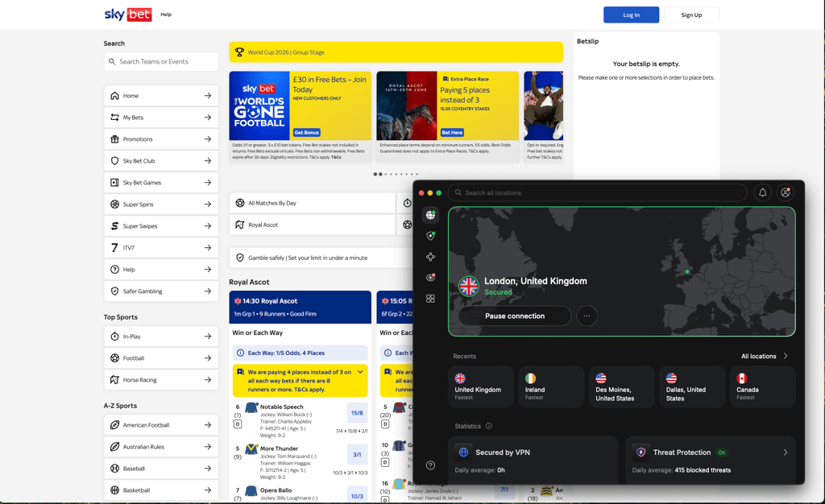Click the Search all locations field
The image size is (825, 504).
click(597, 193)
